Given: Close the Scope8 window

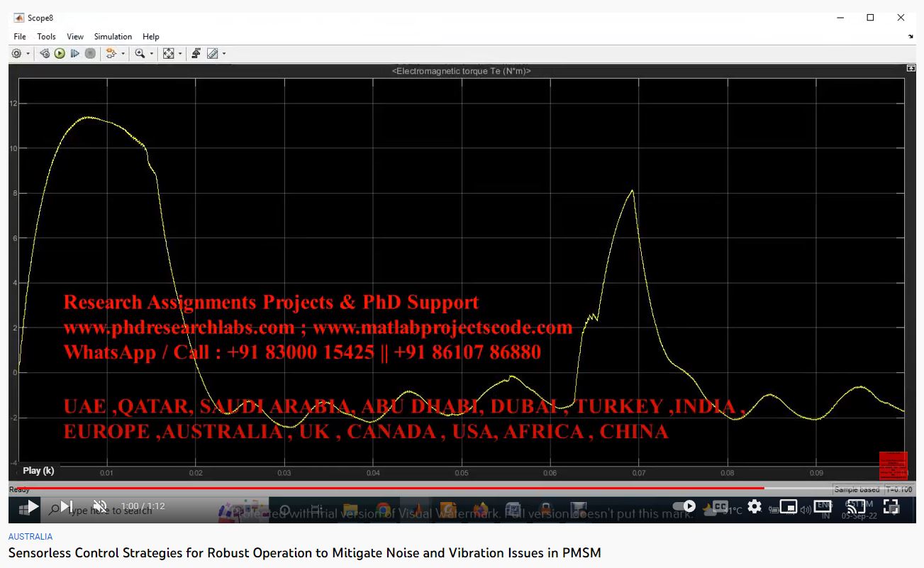Looking at the screenshot, I should pyautogui.click(x=901, y=18).
